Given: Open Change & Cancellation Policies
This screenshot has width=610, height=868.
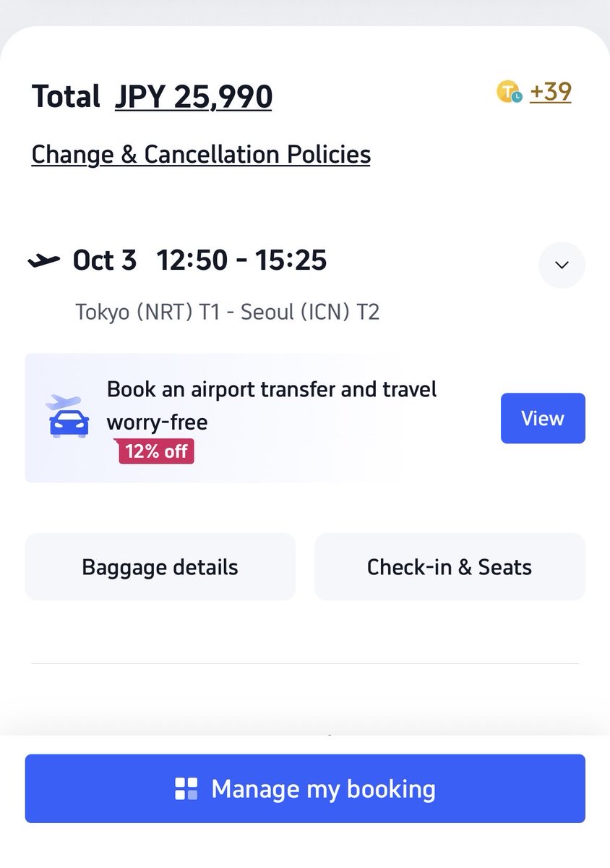Looking at the screenshot, I should coord(201,154).
